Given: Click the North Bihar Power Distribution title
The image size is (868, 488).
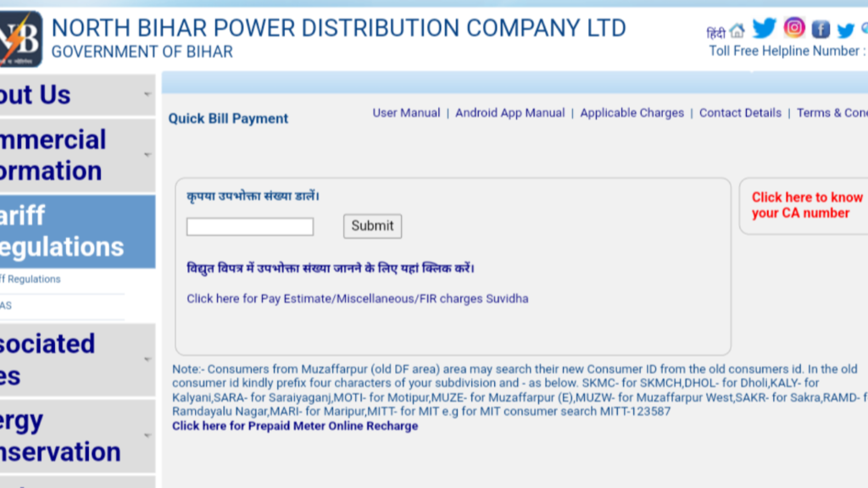Looking at the screenshot, I should click(339, 28).
